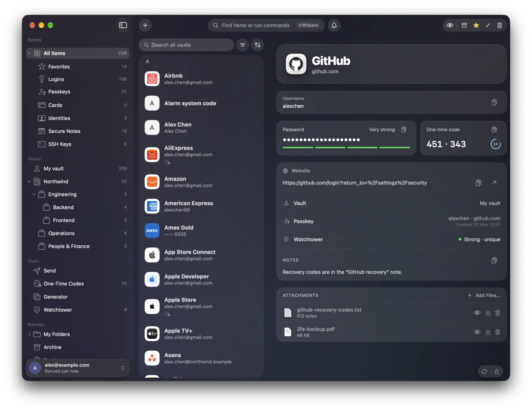Click the Search all vaults field

186,45
